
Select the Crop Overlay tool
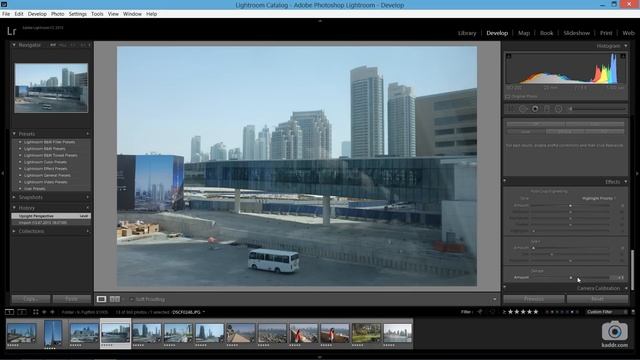click(x=511, y=109)
